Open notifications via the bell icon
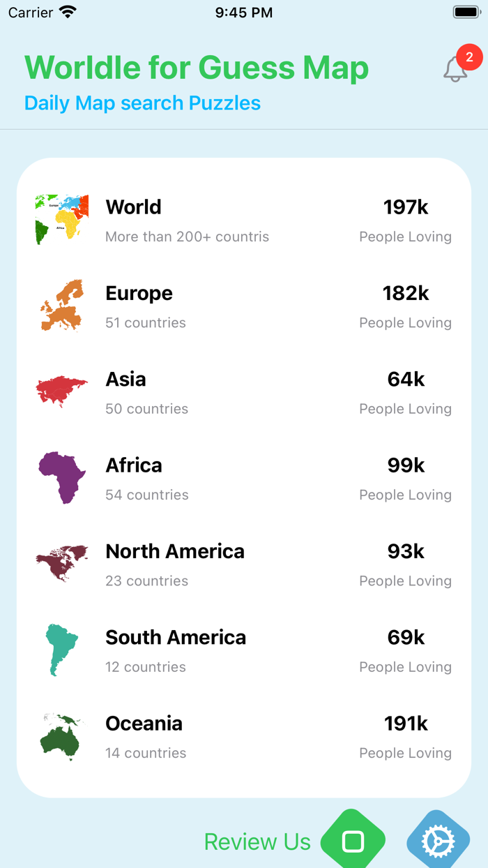This screenshot has height=868, width=488. [x=455, y=68]
